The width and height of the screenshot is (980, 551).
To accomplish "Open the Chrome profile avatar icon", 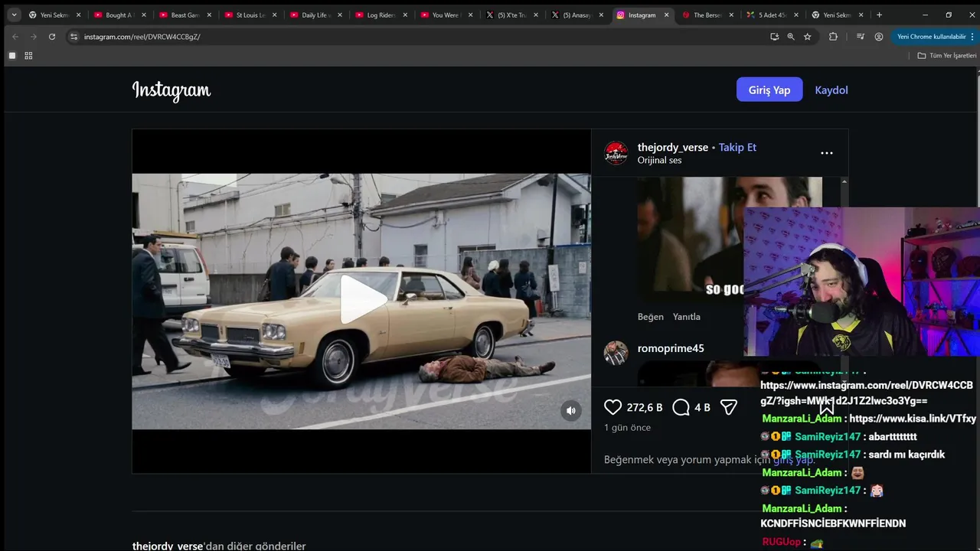I will tap(879, 37).
